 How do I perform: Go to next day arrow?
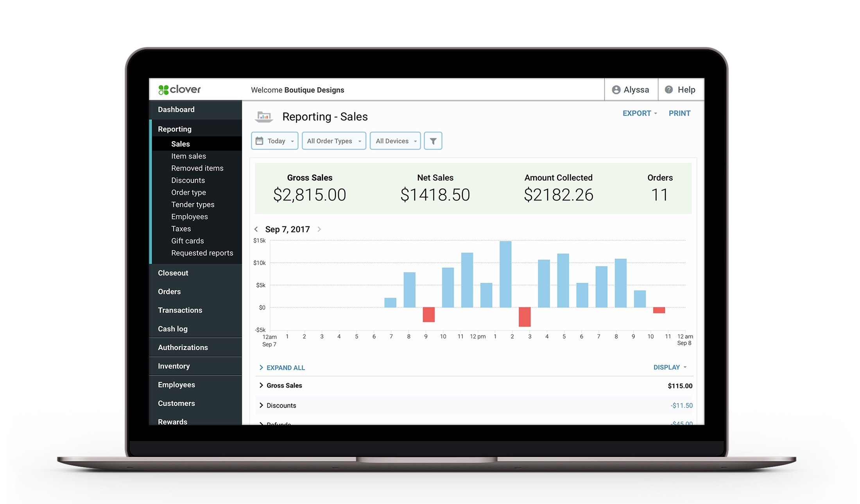click(x=319, y=229)
